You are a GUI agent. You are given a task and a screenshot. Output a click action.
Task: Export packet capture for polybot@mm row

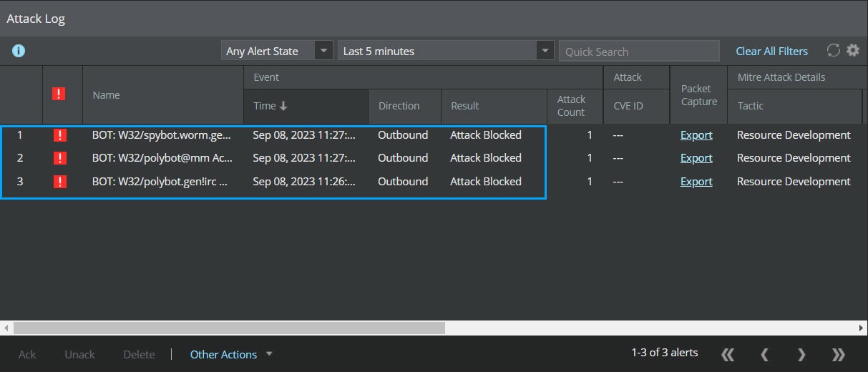point(696,158)
